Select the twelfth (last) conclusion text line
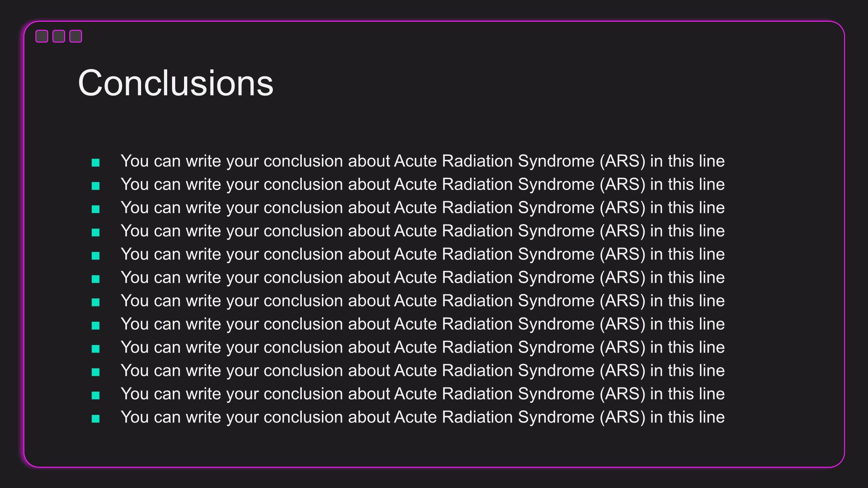Image resolution: width=868 pixels, height=488 pixels. (x=423, y=417)
